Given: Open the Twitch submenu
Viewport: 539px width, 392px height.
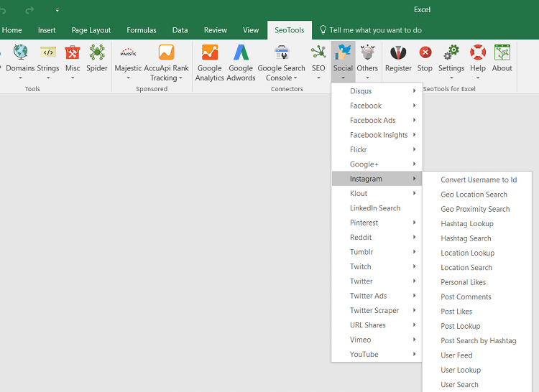Looking at the screenshot, I should [377, 266].
